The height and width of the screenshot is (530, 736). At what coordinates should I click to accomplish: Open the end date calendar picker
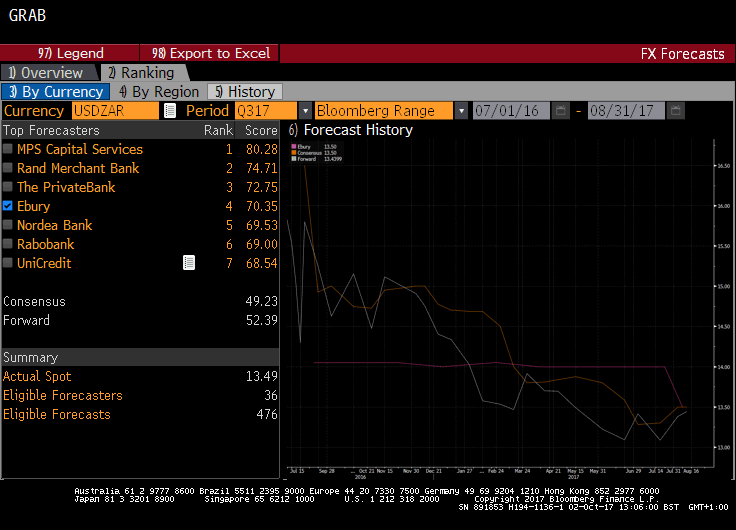pos(675,111)
